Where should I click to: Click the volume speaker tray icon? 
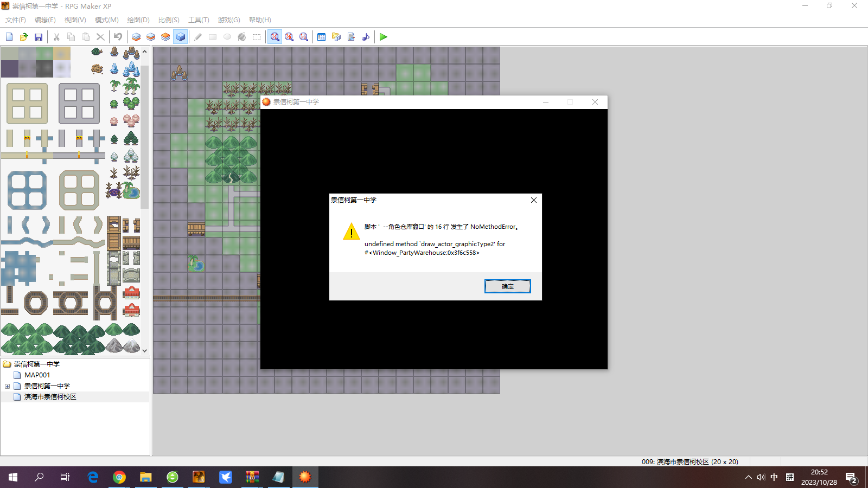[761, 478]
